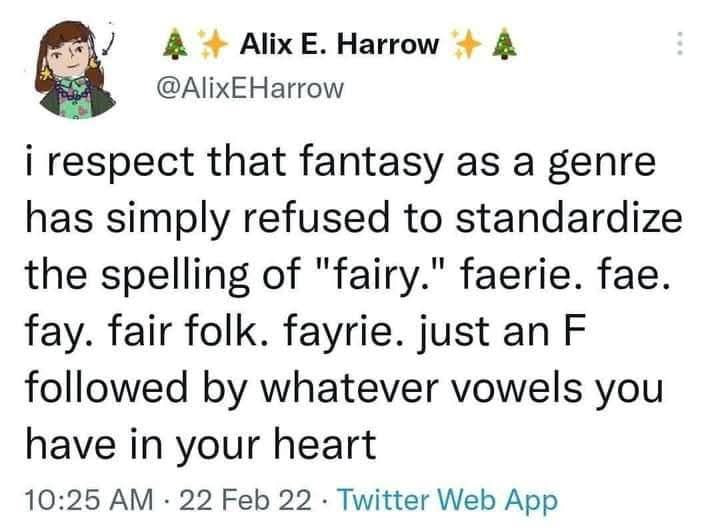Click the 10:25 AM timestamp
720x530 pixels.
pos(89,500)
